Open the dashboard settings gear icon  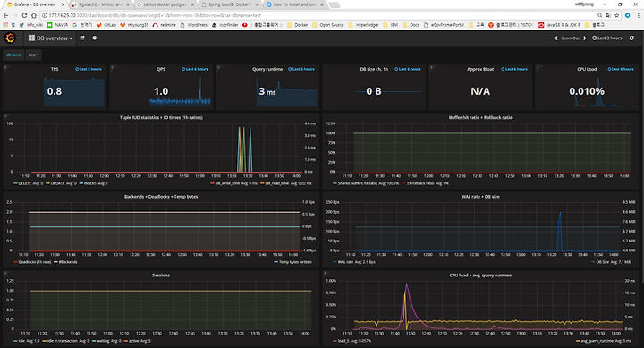coord(95,38)
